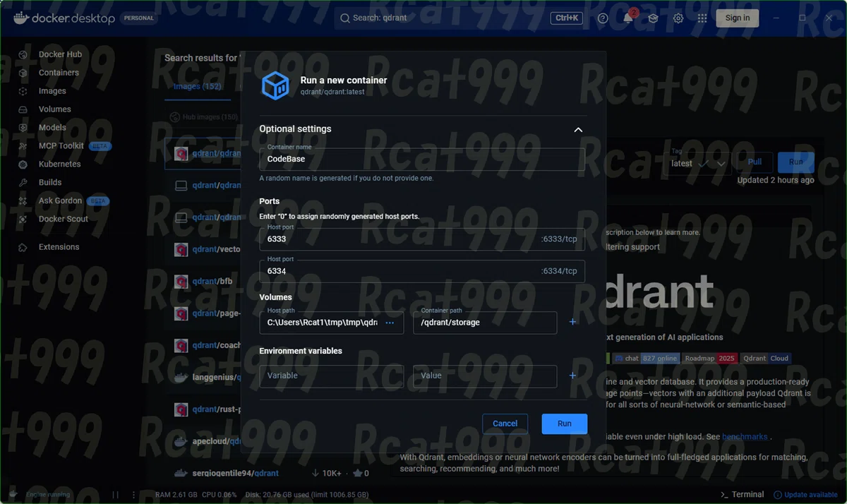Switch to the Images (152) tab
Image resolution: width=847 pixels, height=504 pixels.
pos(198,87)
